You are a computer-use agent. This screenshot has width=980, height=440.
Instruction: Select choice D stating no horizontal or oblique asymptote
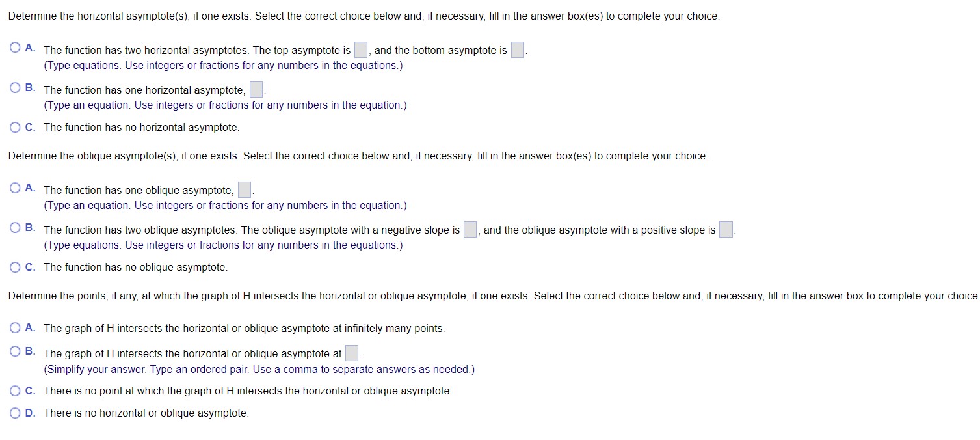tap(14, 412)
